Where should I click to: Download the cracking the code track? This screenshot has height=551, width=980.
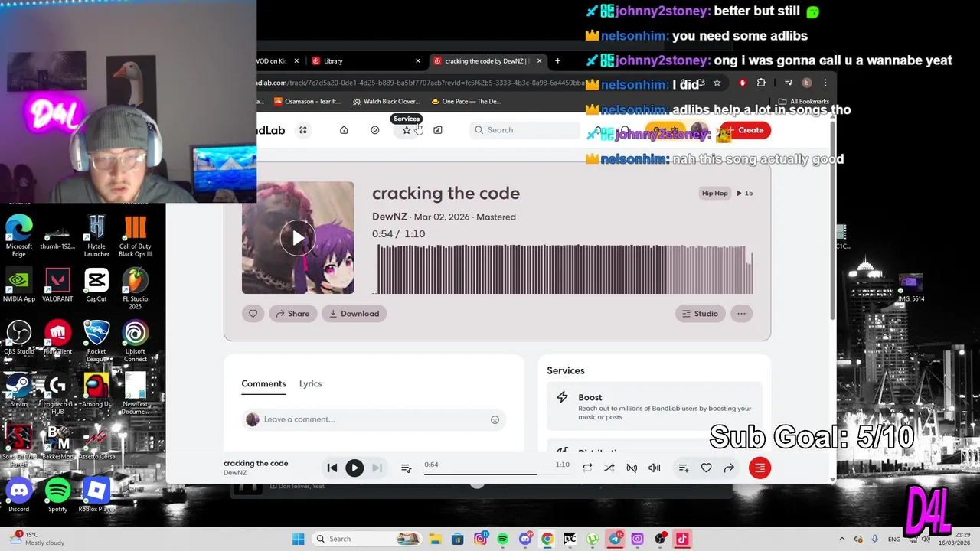[x=354, y=314]
